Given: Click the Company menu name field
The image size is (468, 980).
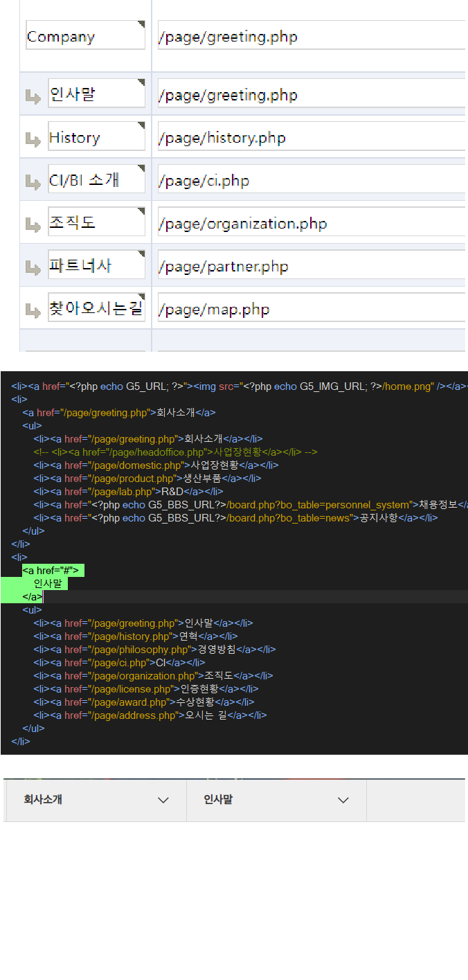Looking at the screenshot, I should point(86,35).
